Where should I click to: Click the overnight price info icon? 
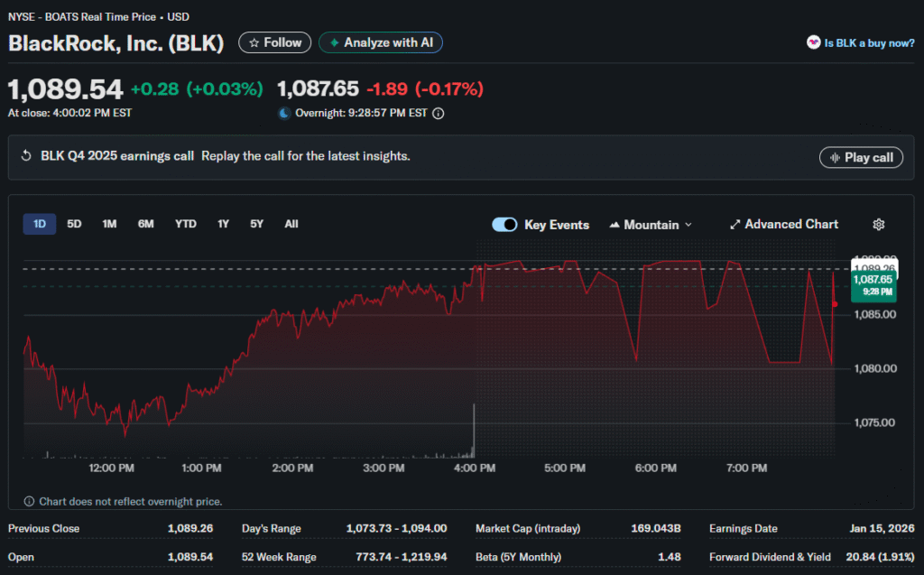click(439, 114)
